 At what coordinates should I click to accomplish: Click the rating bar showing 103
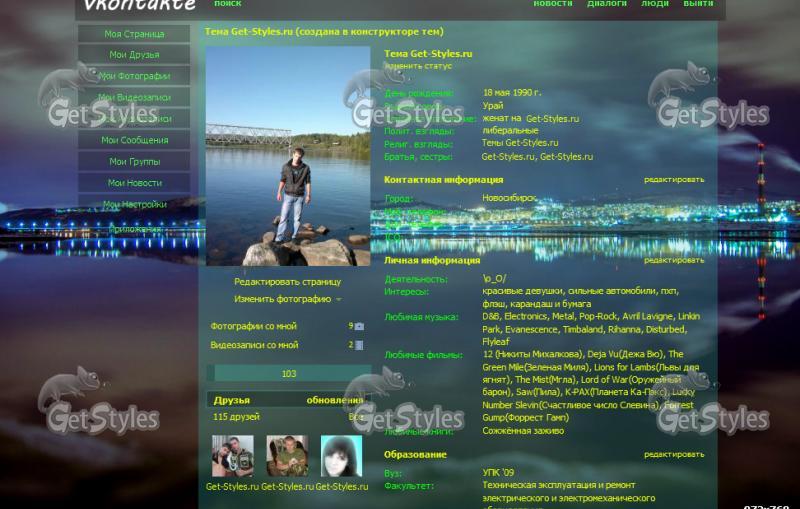(x=288, y=374)
